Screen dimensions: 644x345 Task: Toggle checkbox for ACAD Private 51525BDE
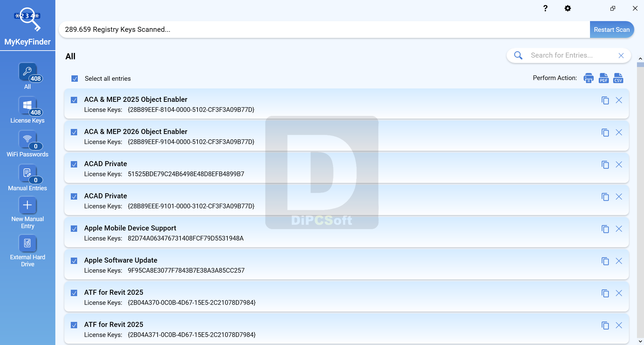(74, 164)
